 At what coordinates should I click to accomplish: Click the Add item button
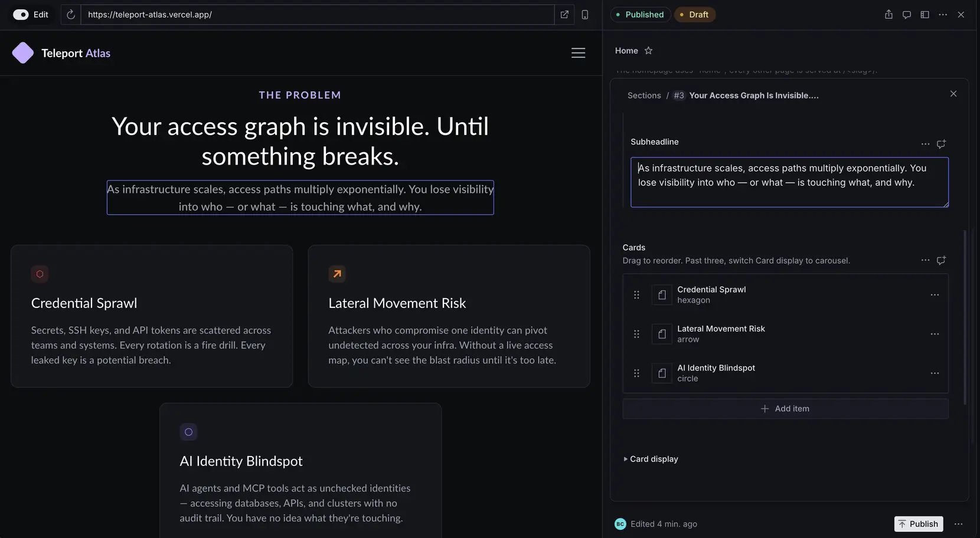point(785,409)
